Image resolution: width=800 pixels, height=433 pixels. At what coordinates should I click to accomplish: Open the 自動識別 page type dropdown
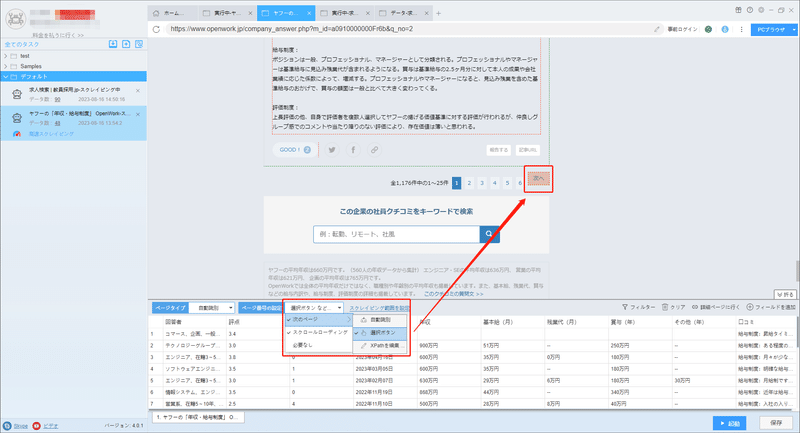212,308
